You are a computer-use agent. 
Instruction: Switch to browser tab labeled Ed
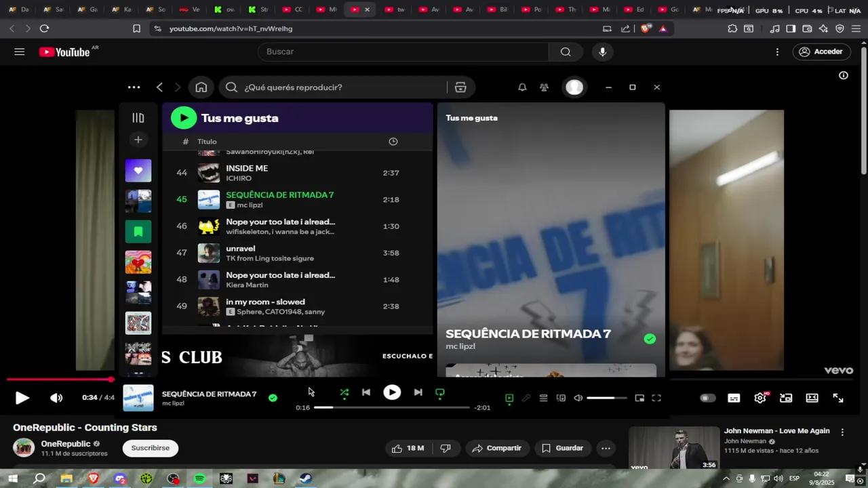click(633, 9)
